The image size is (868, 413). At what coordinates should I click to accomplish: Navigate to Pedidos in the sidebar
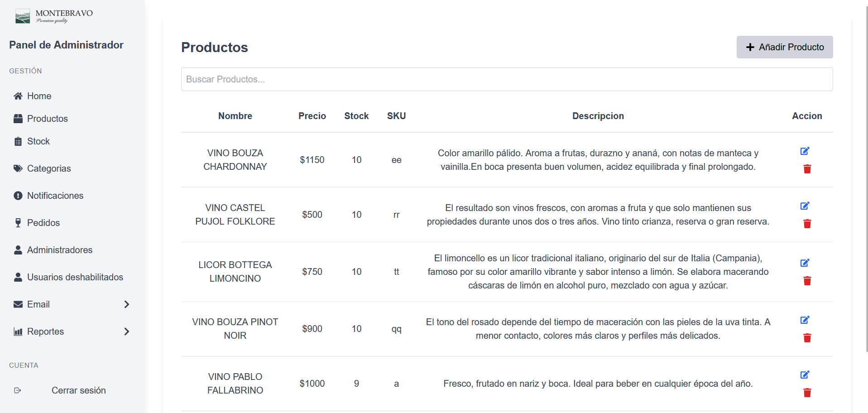tap(43, 223)
